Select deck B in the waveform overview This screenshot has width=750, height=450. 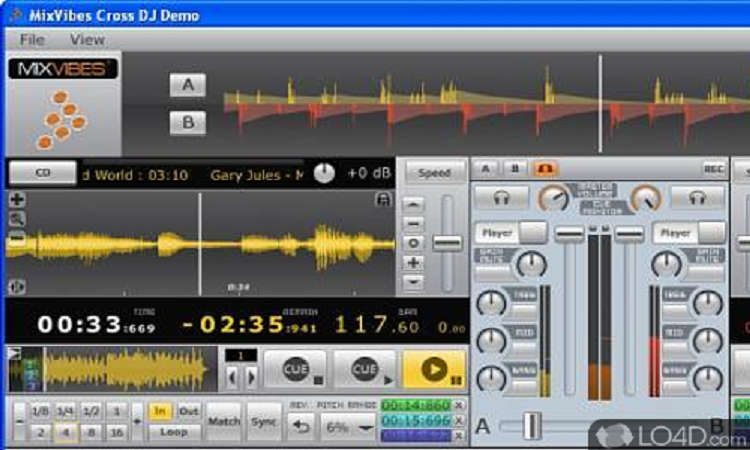(188, 123)
